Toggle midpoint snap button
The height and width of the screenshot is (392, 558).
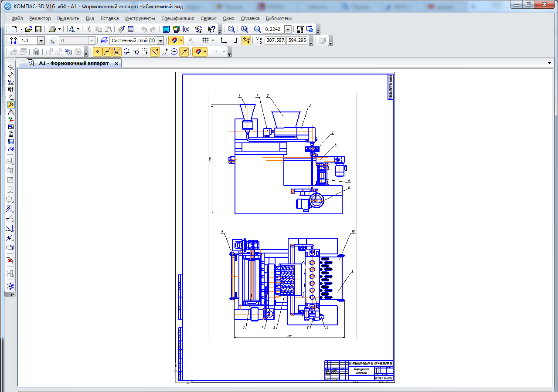(107, 52)
